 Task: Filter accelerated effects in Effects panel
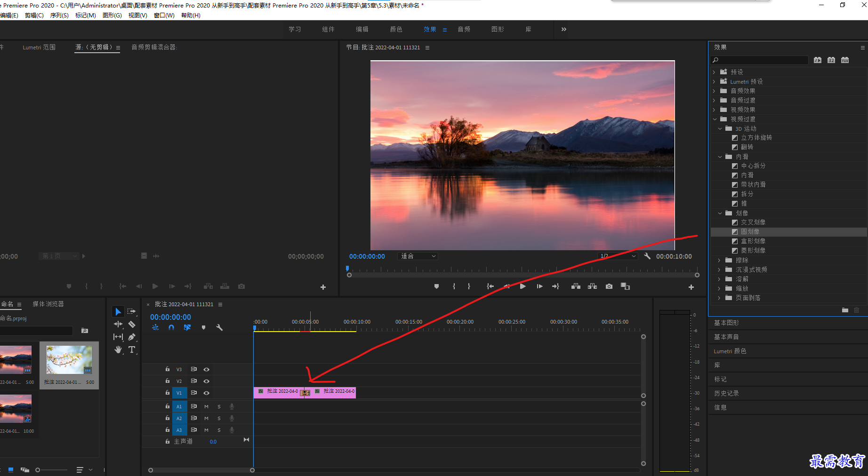click(x=818, y=60)
